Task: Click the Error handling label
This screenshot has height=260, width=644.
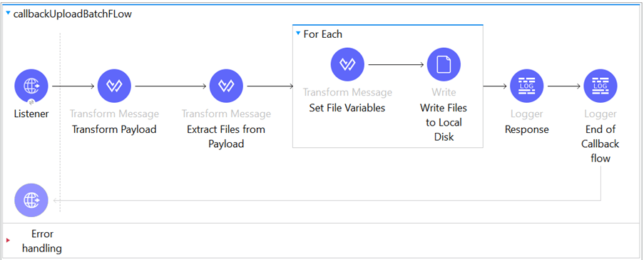Action: pyautogui.click(x=42, y=241)
